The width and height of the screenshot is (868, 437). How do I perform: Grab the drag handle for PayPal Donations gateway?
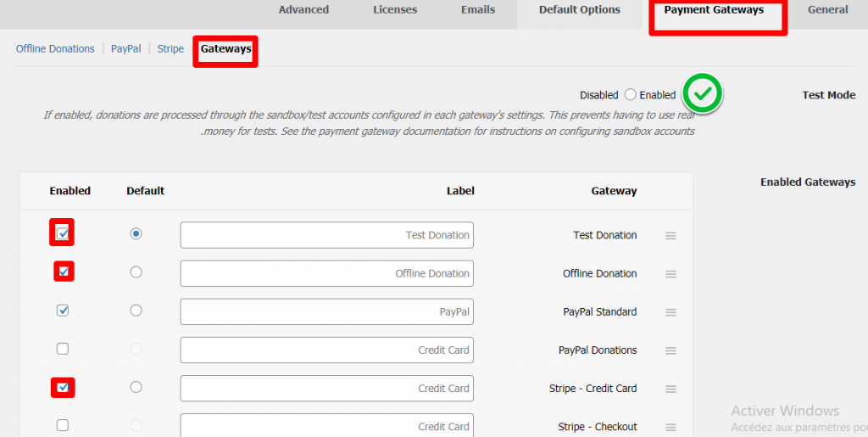[x=670, y=350]
